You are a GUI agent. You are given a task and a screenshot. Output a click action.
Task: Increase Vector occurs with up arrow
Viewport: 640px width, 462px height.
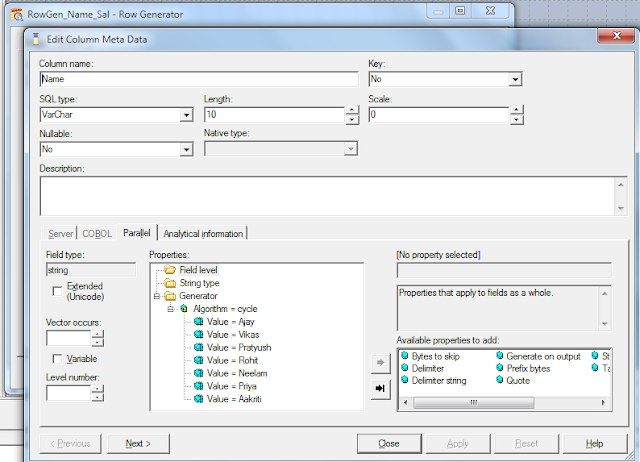coord(98,334)
